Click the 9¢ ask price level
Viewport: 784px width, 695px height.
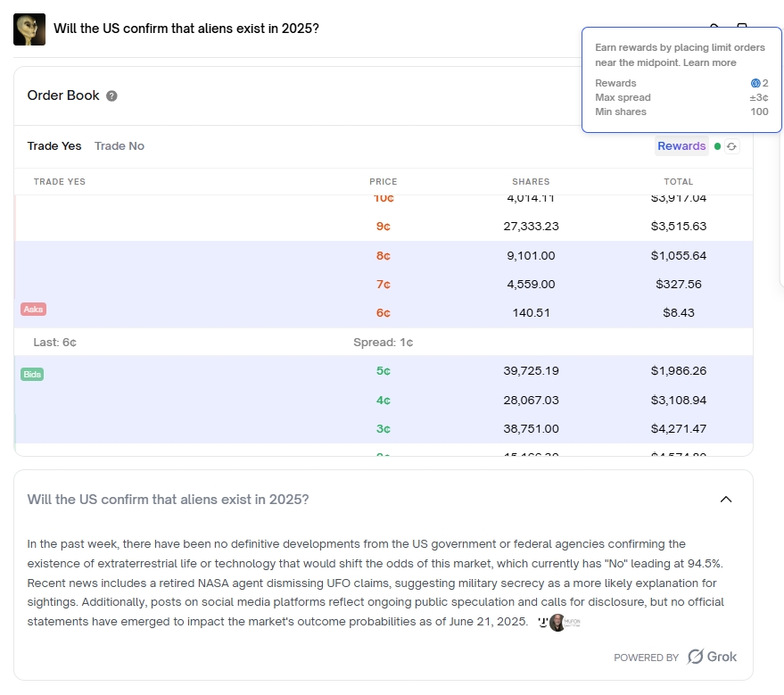pos(384,227)
